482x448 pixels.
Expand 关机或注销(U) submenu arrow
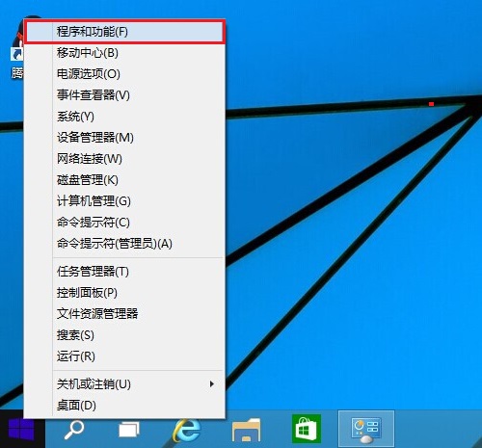pos(212,384)
